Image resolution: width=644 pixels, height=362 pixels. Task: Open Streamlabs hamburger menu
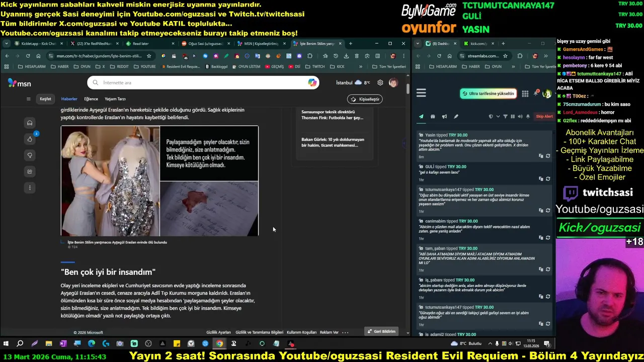[x=421, y=93]
